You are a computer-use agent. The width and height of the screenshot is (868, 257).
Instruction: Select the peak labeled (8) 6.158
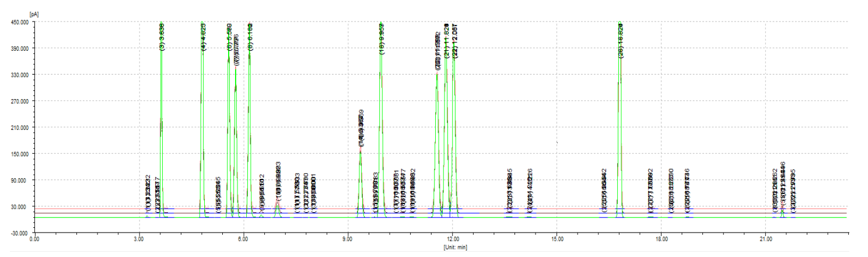click(x=250, y=37)
